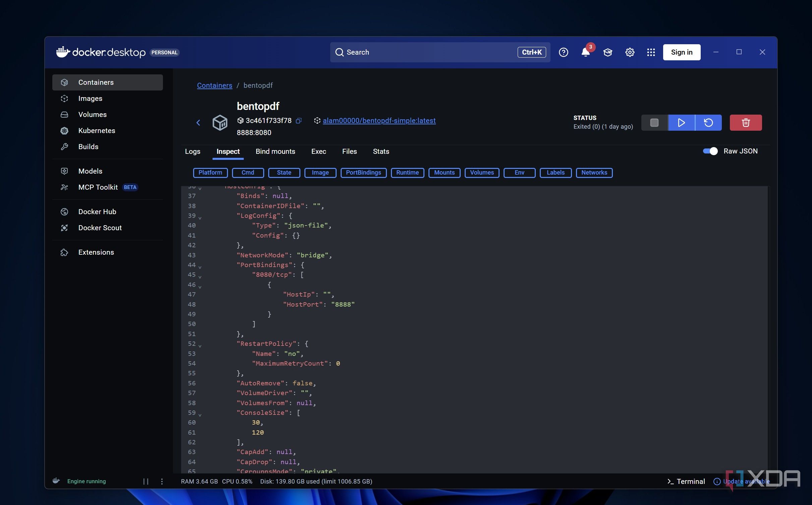Collapse the RestartPolicy block at line 52
The height and width of the screenshot is (505, 812).
point(200,346)
